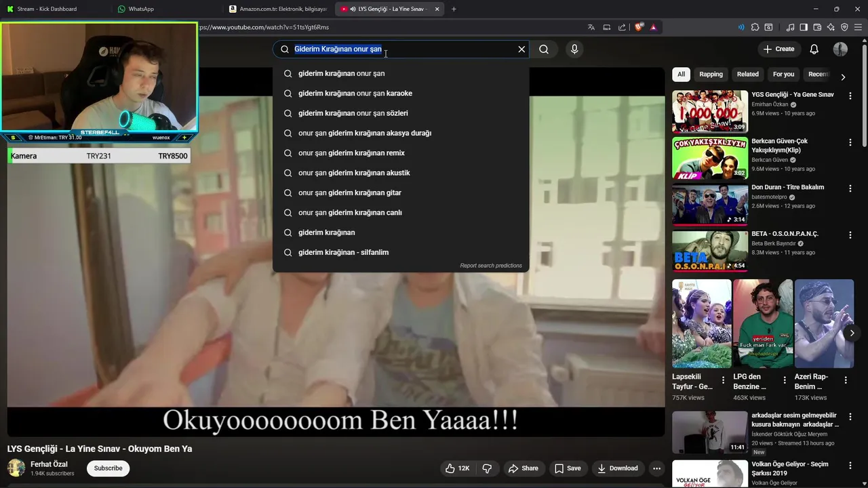Open Don Duran - Titre Bakalım thumbnail
The image size is (868, 488).
pos(710,204)
